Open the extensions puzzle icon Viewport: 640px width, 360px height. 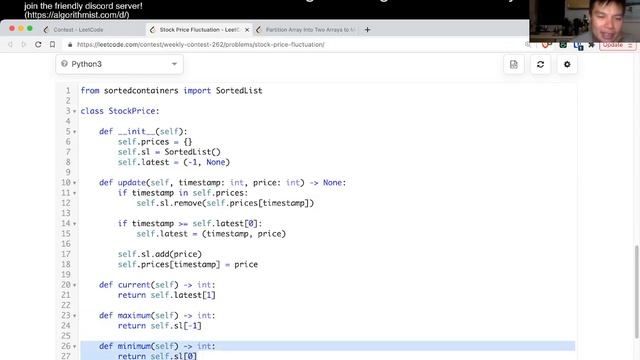pos(591,45)
